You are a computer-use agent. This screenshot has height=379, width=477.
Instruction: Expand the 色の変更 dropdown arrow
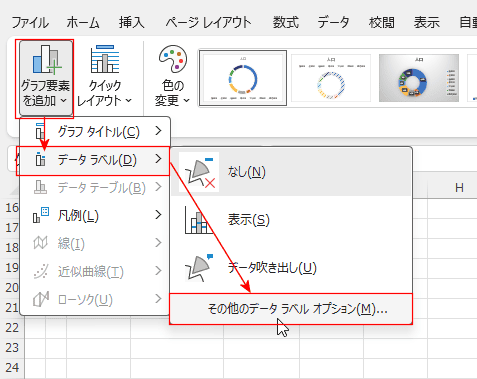coord(186,100)
